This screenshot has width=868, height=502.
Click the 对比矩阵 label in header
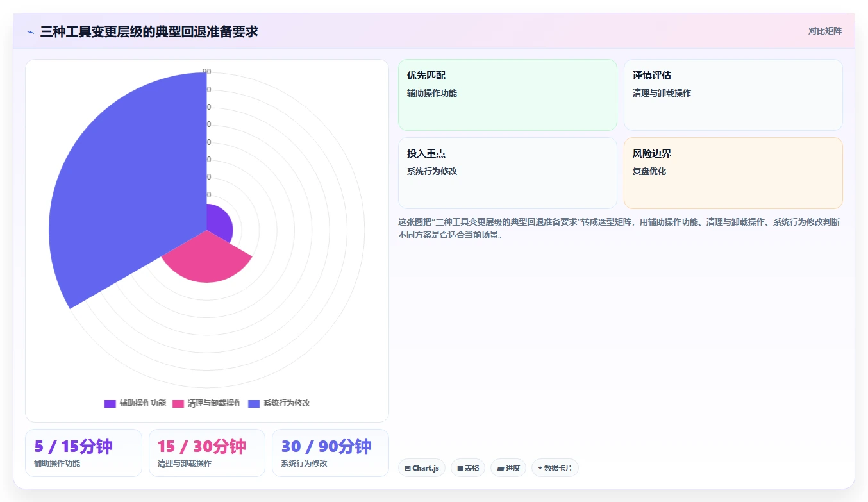(824, 31)
